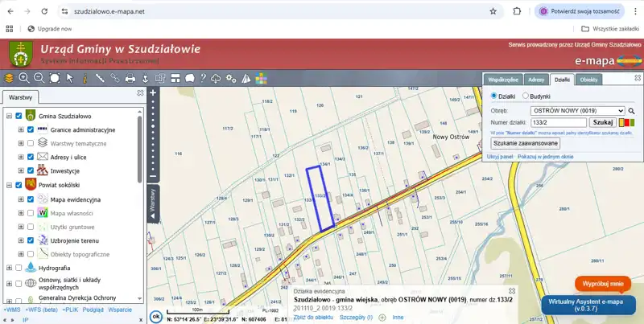Click the Pokazuj w jednym oknie link
This screenshot has height=324, width=644.
coord(546,157)
